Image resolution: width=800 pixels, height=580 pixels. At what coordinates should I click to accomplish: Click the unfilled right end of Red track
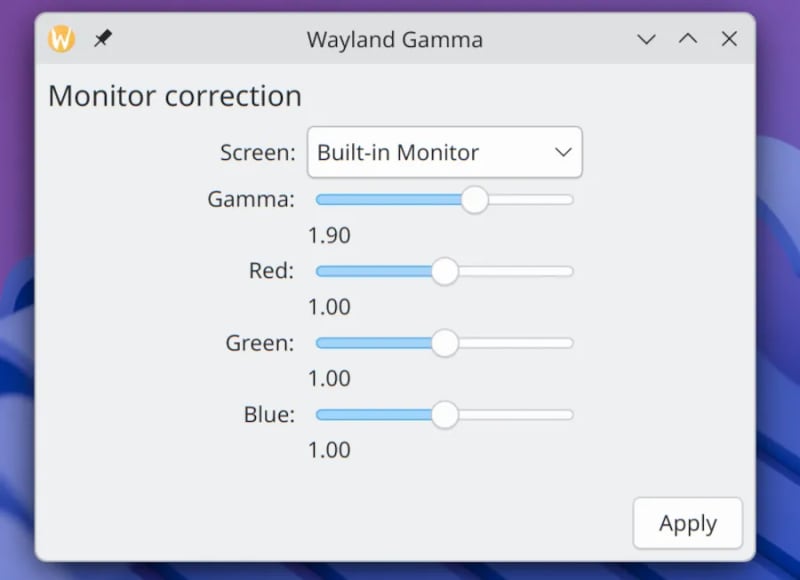coord(516,271)
